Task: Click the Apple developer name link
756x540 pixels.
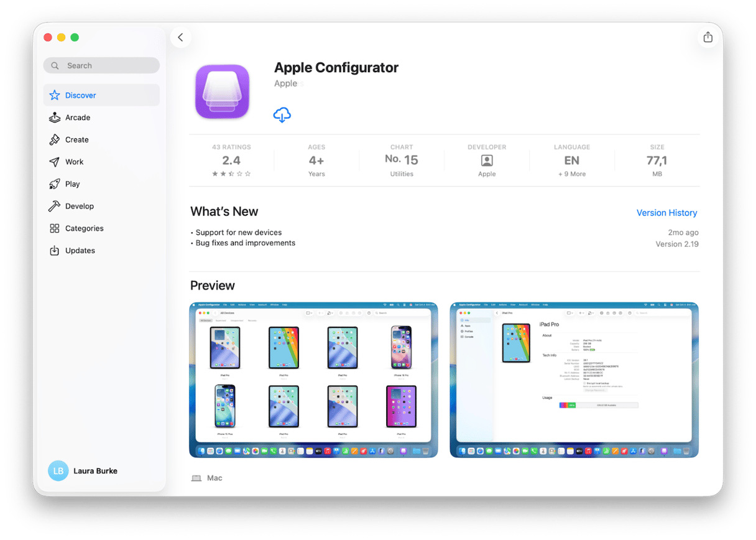Action: click(x=286, y=83)
